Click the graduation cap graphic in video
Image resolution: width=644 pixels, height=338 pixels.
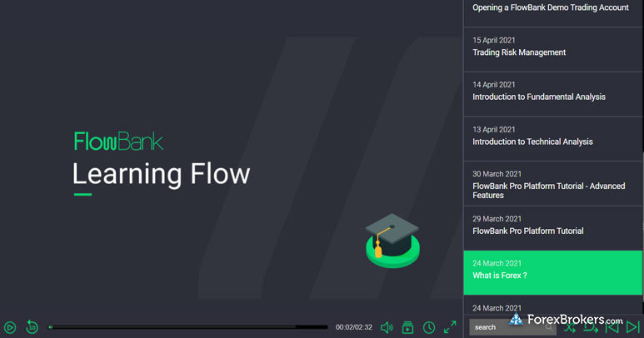(x=392, y=241)
